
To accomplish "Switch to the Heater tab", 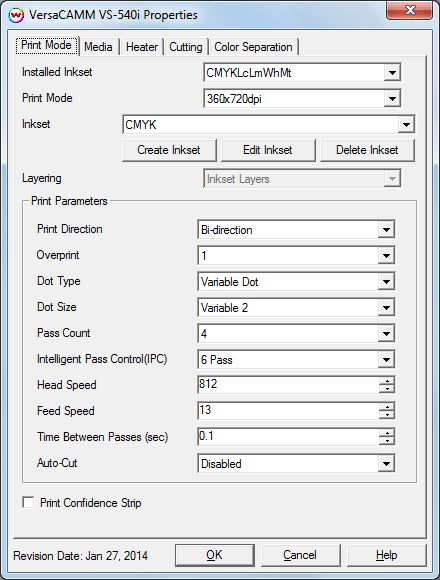I will point(142,47).
